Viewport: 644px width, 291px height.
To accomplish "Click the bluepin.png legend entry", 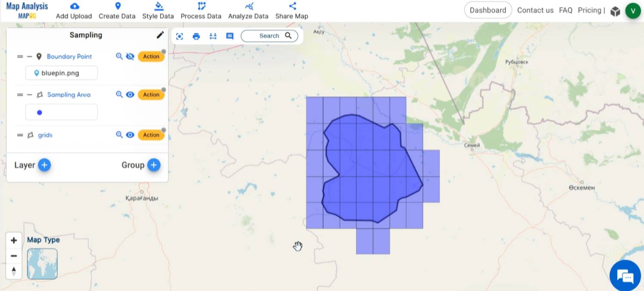I will 61,73.
